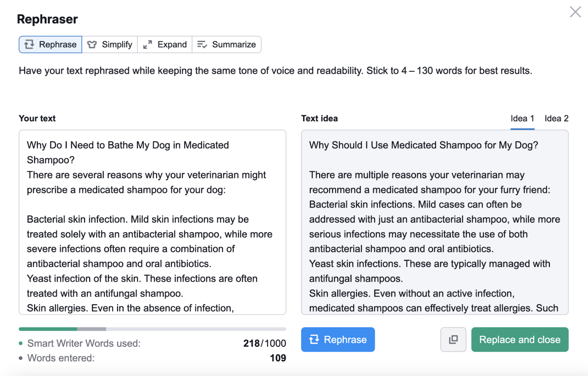Viewport: 588px width, 376px height.
Task: Click inside the Your text input area
Action: [152, 222]
